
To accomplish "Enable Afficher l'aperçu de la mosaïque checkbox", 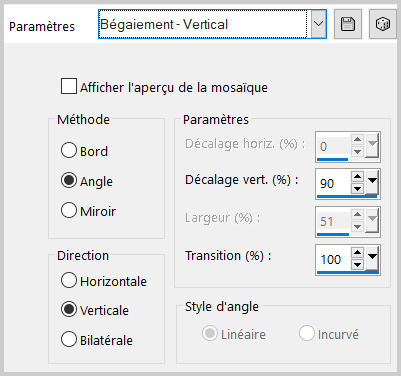I will pyautogui.click(x=69, y=86).
